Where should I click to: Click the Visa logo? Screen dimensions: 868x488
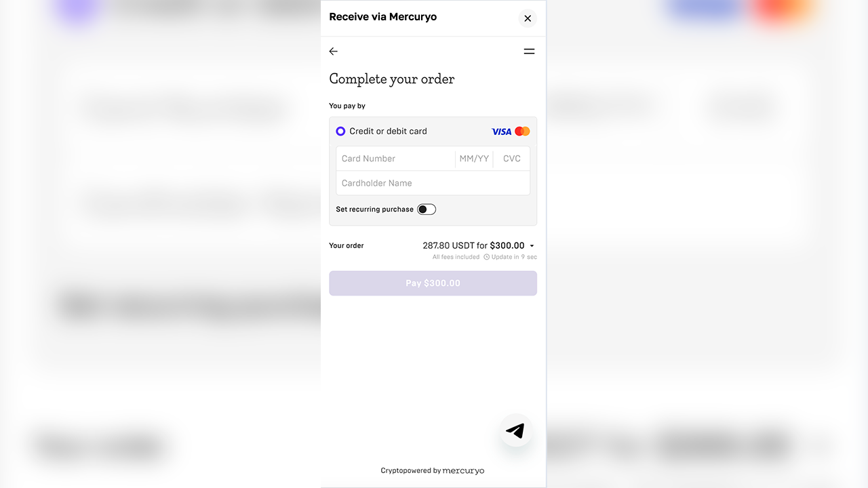coord(501,131)
